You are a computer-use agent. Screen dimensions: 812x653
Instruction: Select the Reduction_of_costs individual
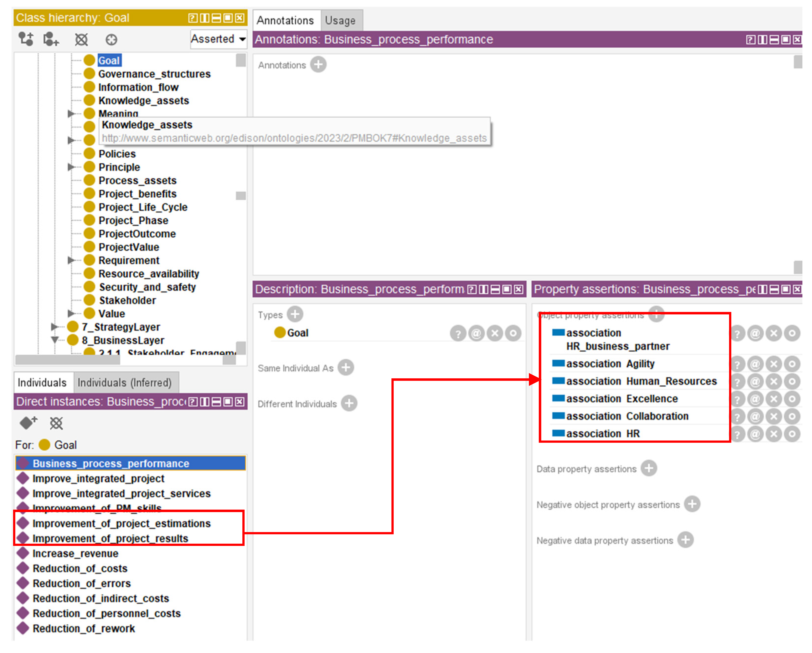pyautogui.click(x=80, y=568)
